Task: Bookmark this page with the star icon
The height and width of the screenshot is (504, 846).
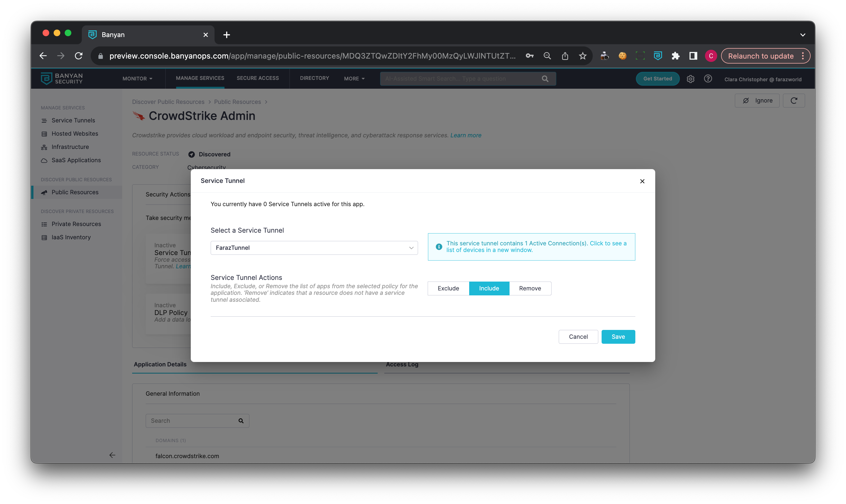Action: click(582, 56)
